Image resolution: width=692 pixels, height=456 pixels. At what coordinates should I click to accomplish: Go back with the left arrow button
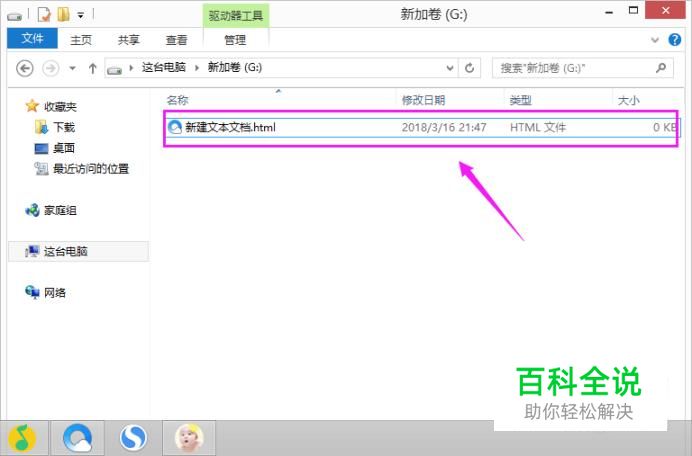pos(25,68)
